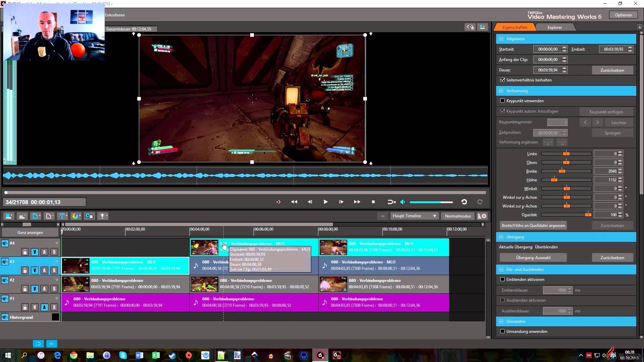Click the picture/title insert icon
This screenshot has height=362, width=644.
[89, 216]
